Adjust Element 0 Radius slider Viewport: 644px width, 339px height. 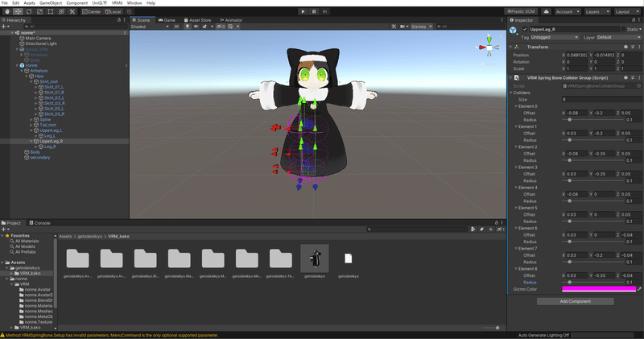(592, 119)
